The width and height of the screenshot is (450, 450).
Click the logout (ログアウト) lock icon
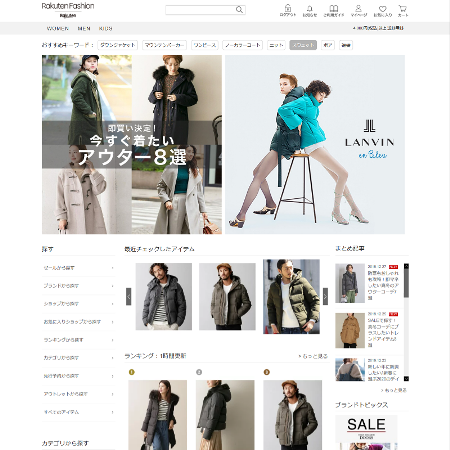point(288,10)
